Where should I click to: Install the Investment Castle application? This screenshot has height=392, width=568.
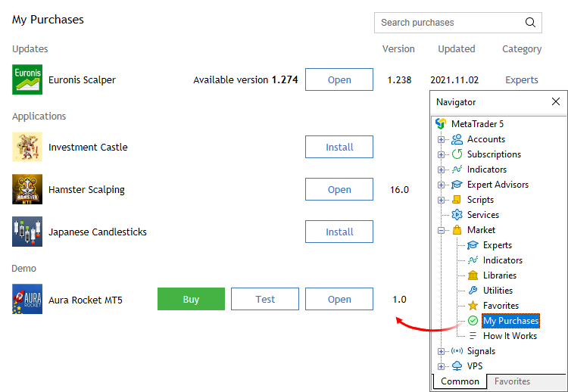(x=339, y=147)
